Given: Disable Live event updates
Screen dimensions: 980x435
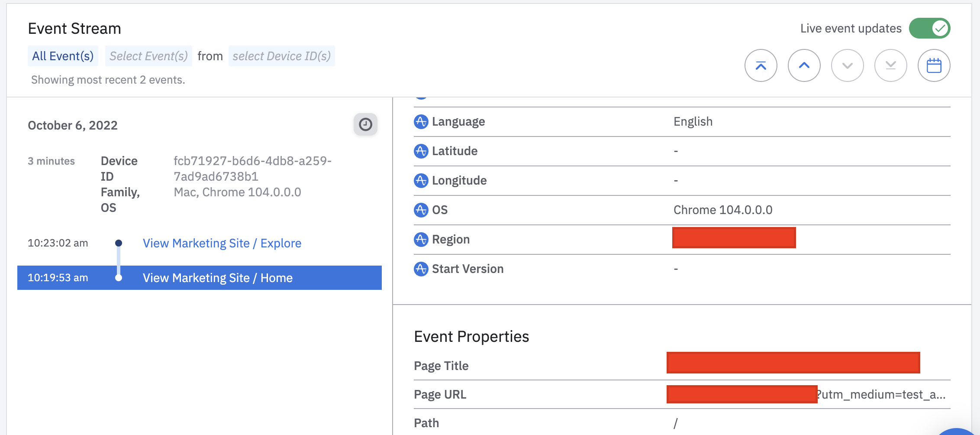Looking at the screenshot, I should click(x=929, y=28).
